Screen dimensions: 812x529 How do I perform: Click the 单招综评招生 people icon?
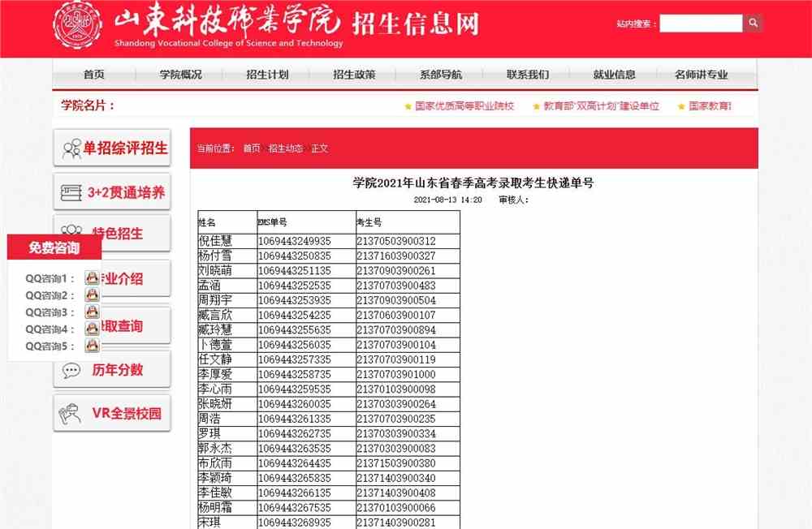[x=71, y=148]
